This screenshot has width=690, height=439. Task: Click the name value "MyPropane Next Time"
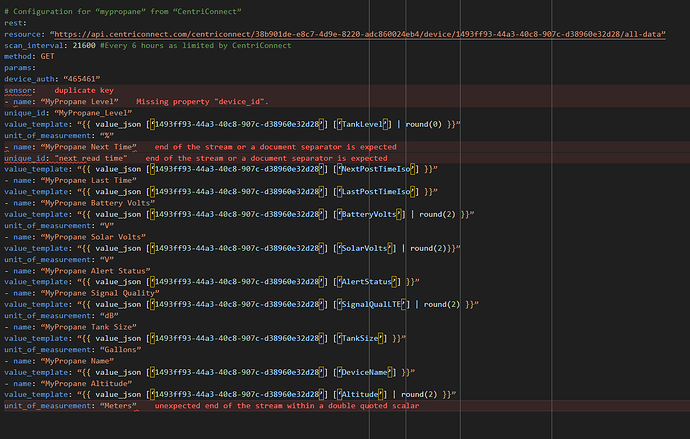88,147
